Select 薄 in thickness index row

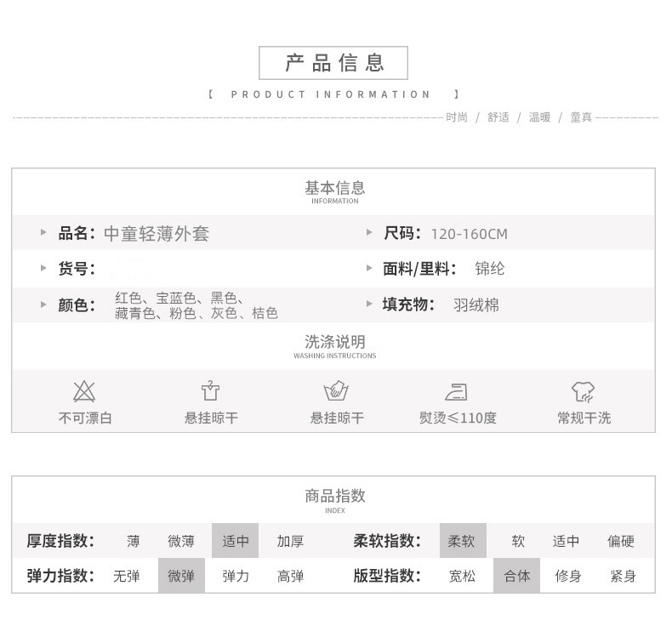point(133,541)
